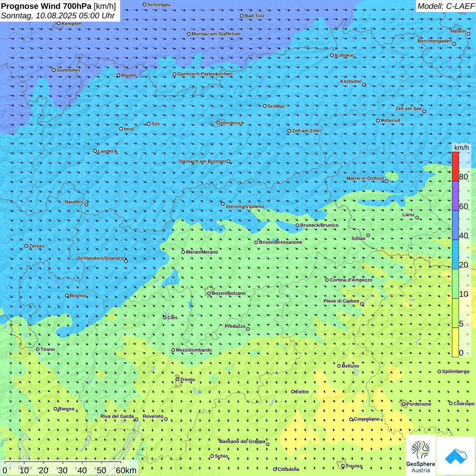The height and width of the screenshot is (476, 476).
Task: Click the mint green swatch for 10-20 km/h
Action: tap(455, 284)
